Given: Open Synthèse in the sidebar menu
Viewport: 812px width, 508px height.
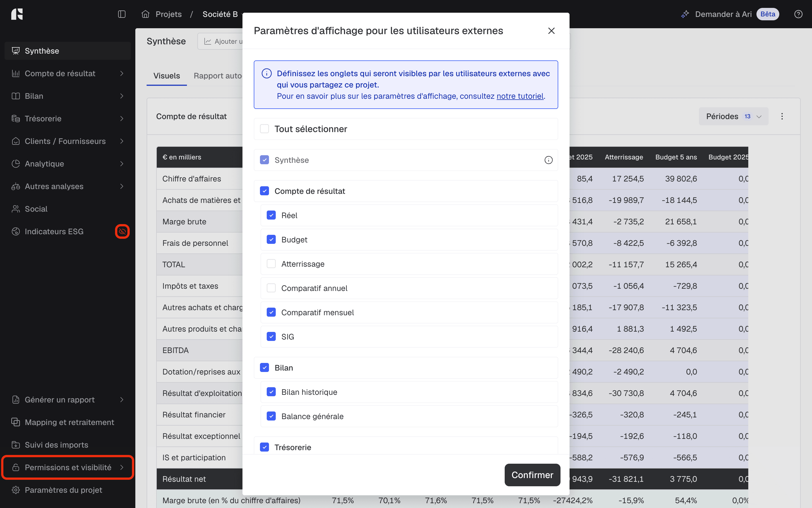Looking at the screenshot, I should pos(68,51).
